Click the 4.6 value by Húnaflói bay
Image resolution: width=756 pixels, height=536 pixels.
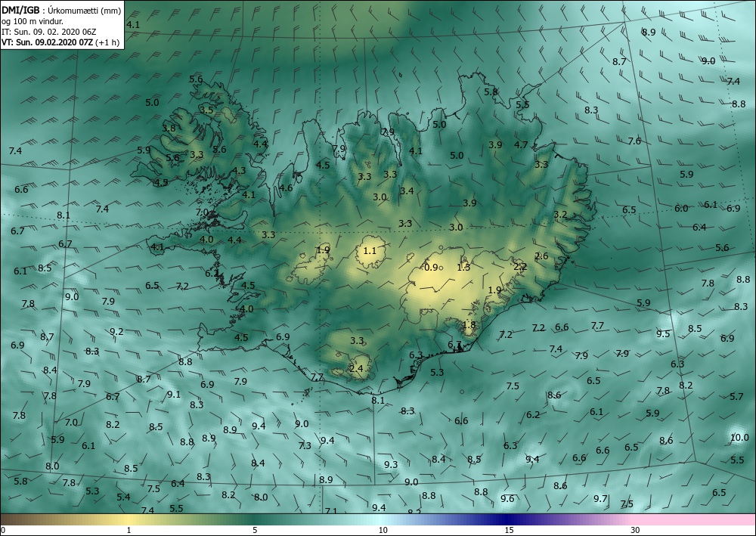pos(286,188)
